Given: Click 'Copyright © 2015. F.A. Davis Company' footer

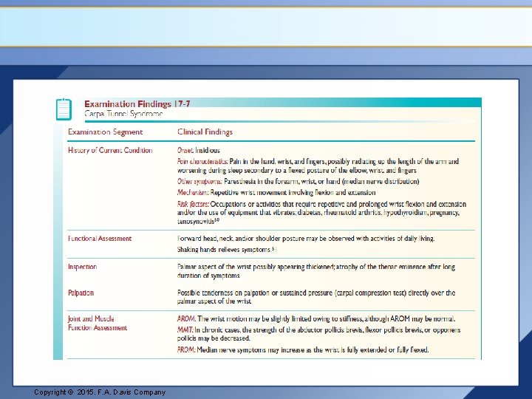Looking at the screenshot, I should coord(100,392).
